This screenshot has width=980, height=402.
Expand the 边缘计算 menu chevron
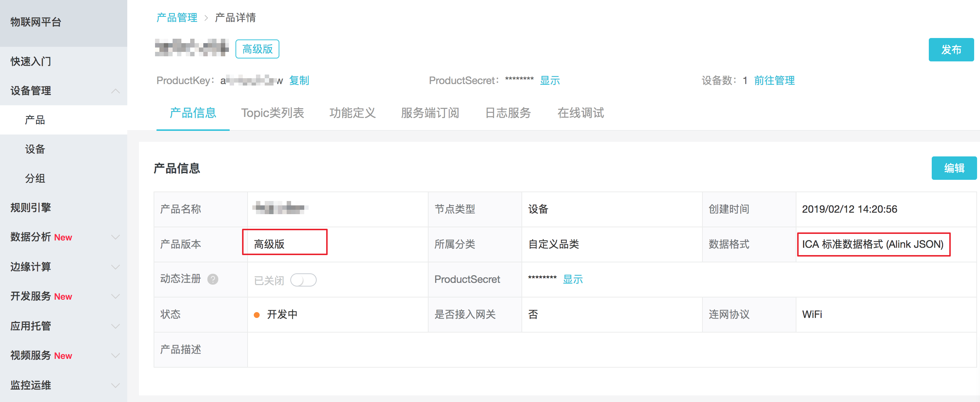pyautogui.click(x=116, y=267)
